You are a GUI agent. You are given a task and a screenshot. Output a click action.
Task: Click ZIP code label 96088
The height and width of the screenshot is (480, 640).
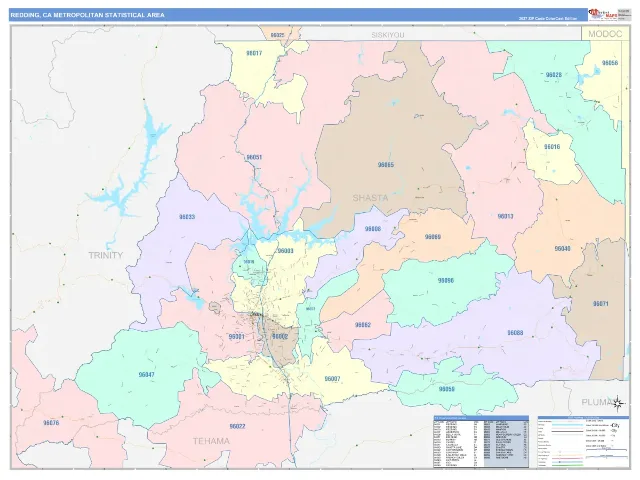(x=515, y=333)
